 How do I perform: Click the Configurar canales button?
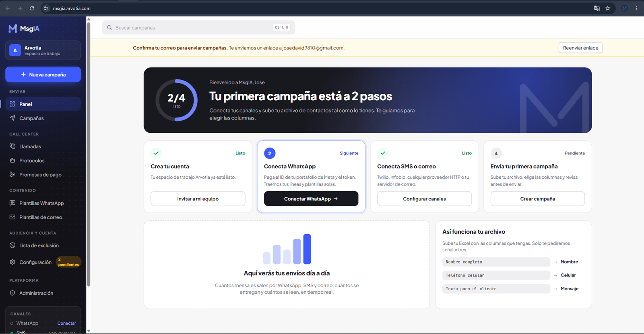click(x=424, y=199)
